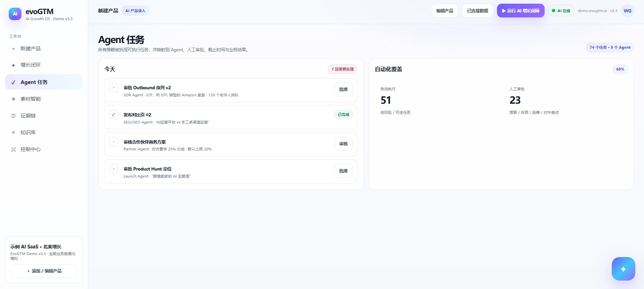Click the 74 个任务 • 8 个 Agent badge
The image size is (644, 289).
[610, 47]
